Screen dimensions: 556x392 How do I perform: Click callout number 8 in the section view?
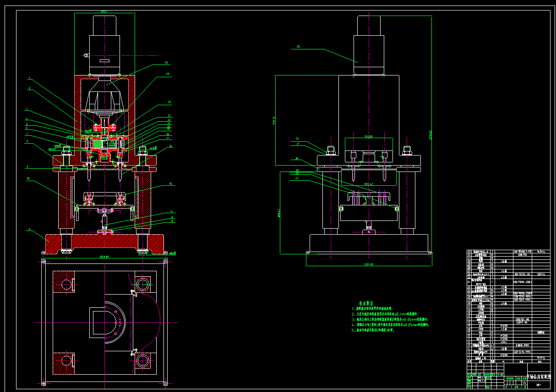click(x=27, y=141)
